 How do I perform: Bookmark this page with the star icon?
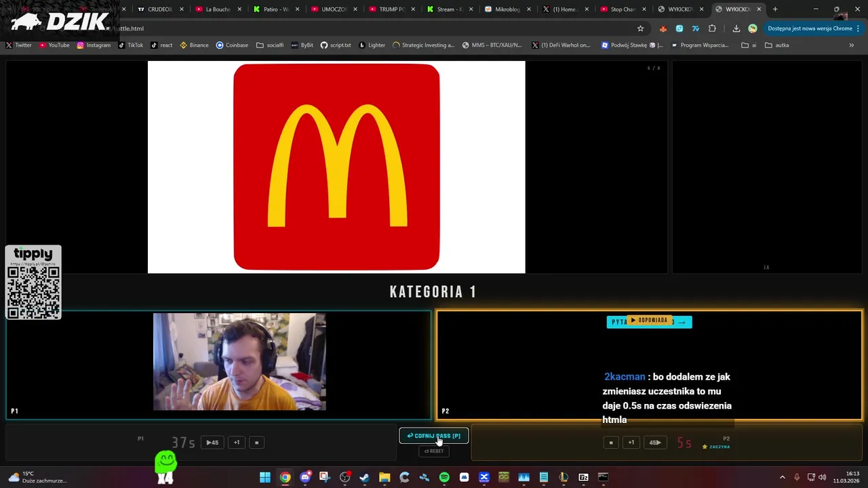coord(640,28)
